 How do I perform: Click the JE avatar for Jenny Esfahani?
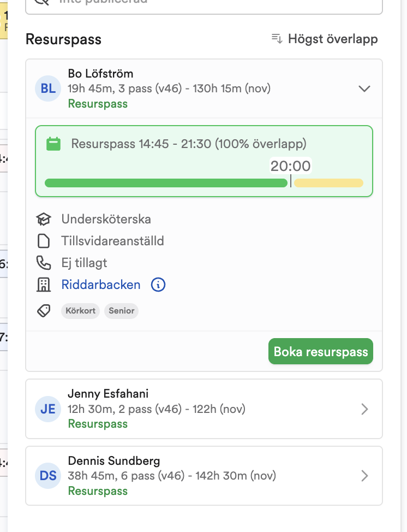click(48, 409)
